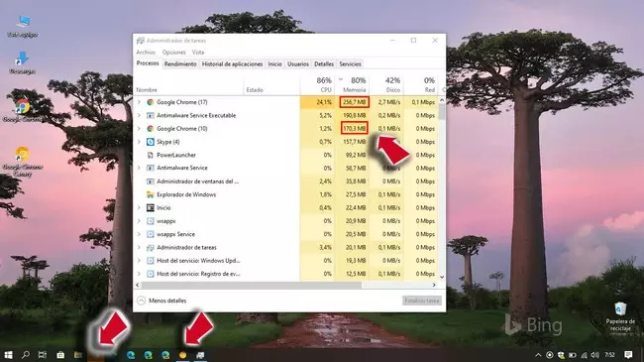Screen dimensions: 644x362
Task: Open the Windows Start menu button
Action: [8, 355]
